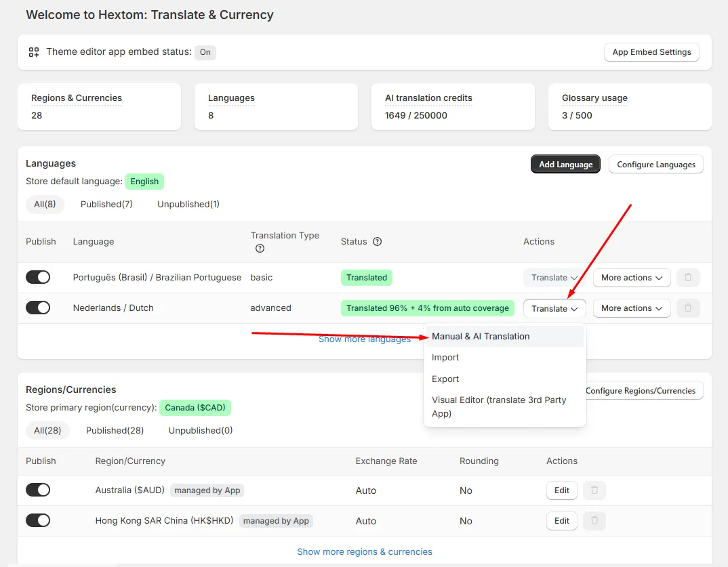
Task: Click the Translation Type help icon
Action: (260, 248)
